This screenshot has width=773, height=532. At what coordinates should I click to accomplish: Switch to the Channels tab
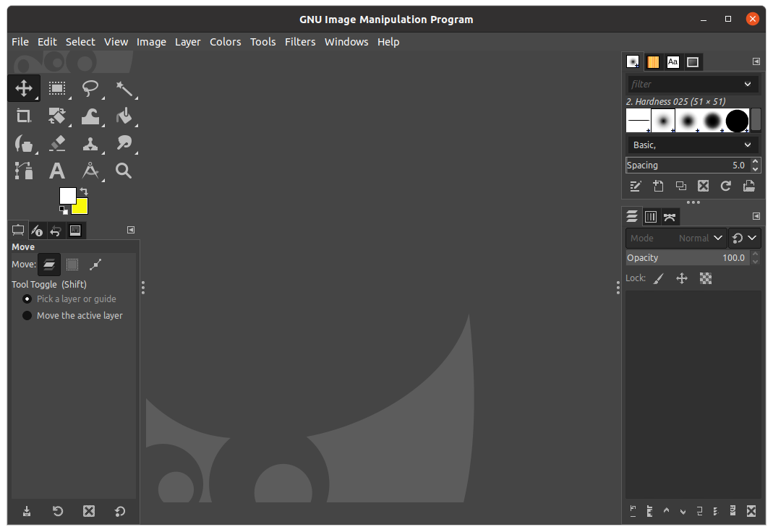(651, 217)
